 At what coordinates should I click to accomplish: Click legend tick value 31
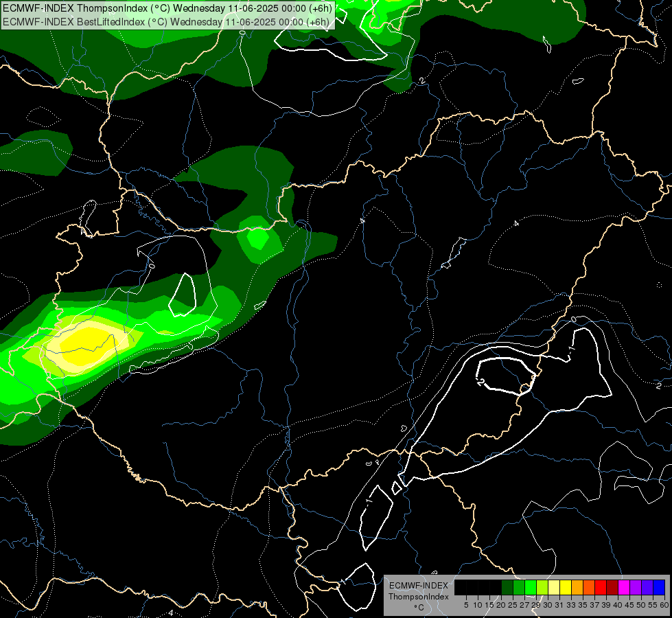[x=559, y=605]
